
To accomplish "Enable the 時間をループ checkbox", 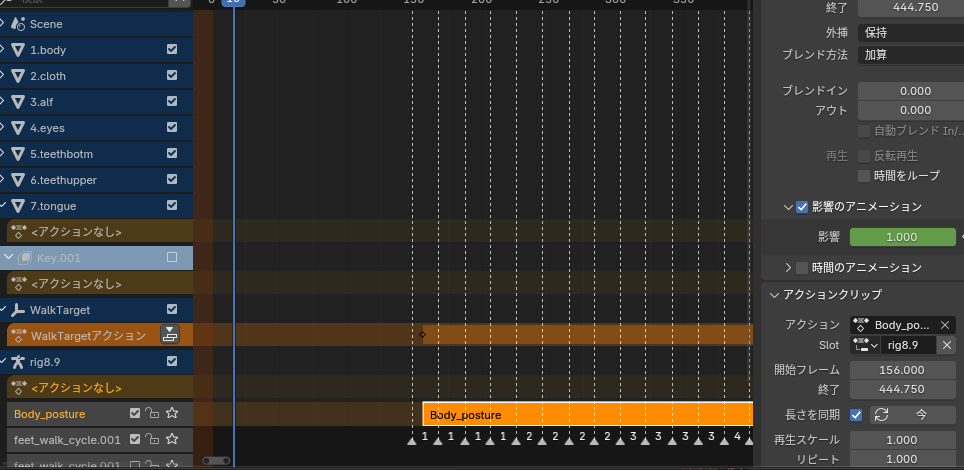I will pyautogui.click(x=864, y=176).
